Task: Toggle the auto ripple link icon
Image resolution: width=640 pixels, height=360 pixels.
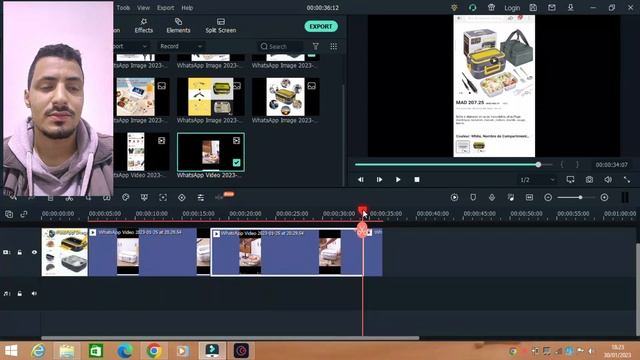Action: tap(24, 214)
